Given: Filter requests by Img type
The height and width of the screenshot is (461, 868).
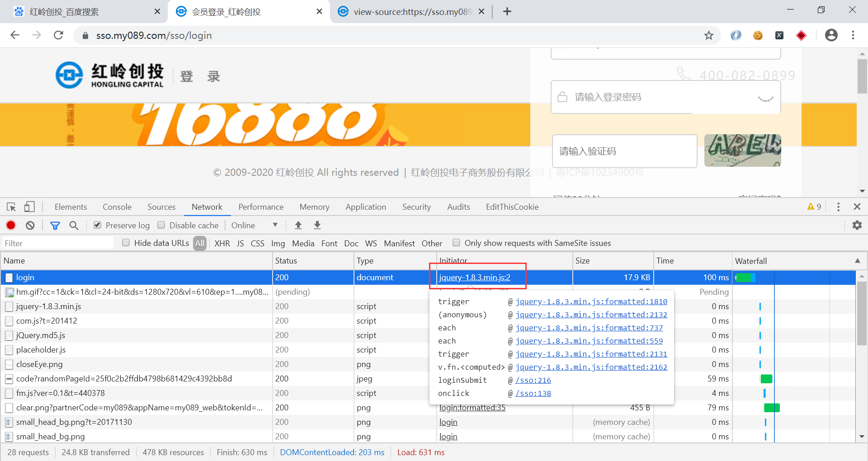Looking at the screenshot, I should click(x=278, y=243).
